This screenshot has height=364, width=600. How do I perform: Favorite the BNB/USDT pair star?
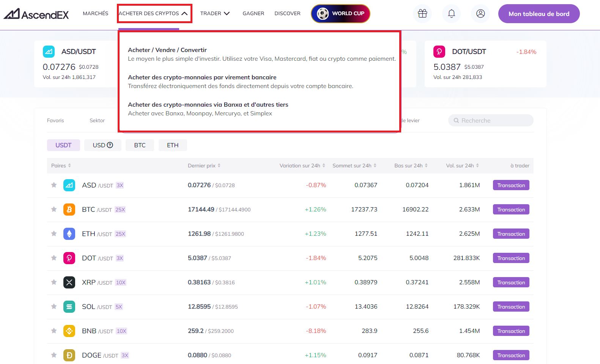(54, 331)
